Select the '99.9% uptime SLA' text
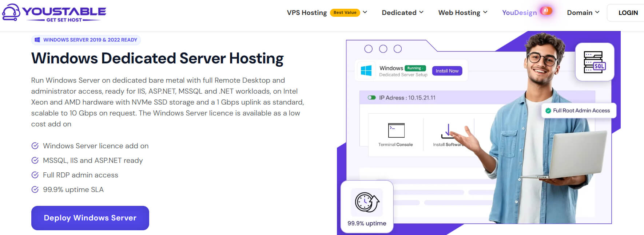644x235 pixels. [73, 189]
